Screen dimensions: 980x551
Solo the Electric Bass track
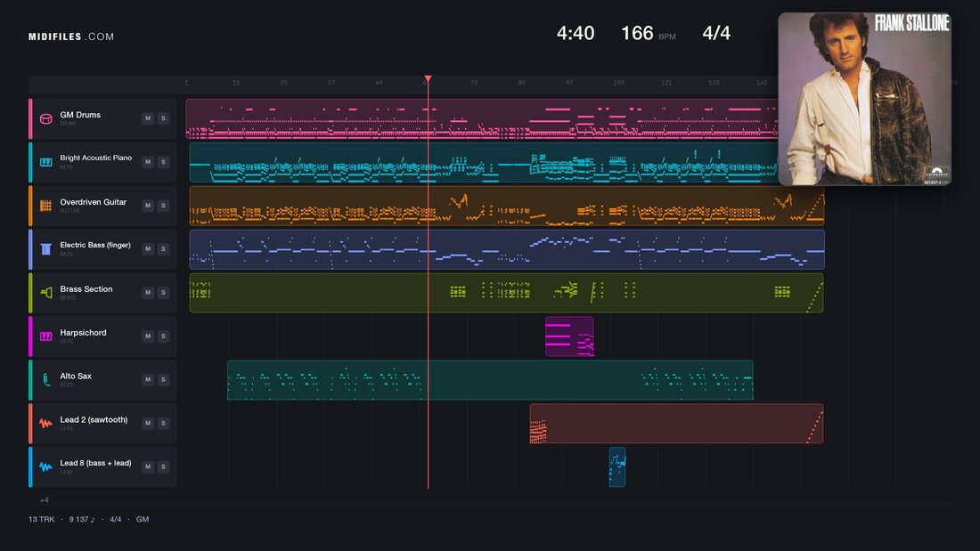(163, 248)
